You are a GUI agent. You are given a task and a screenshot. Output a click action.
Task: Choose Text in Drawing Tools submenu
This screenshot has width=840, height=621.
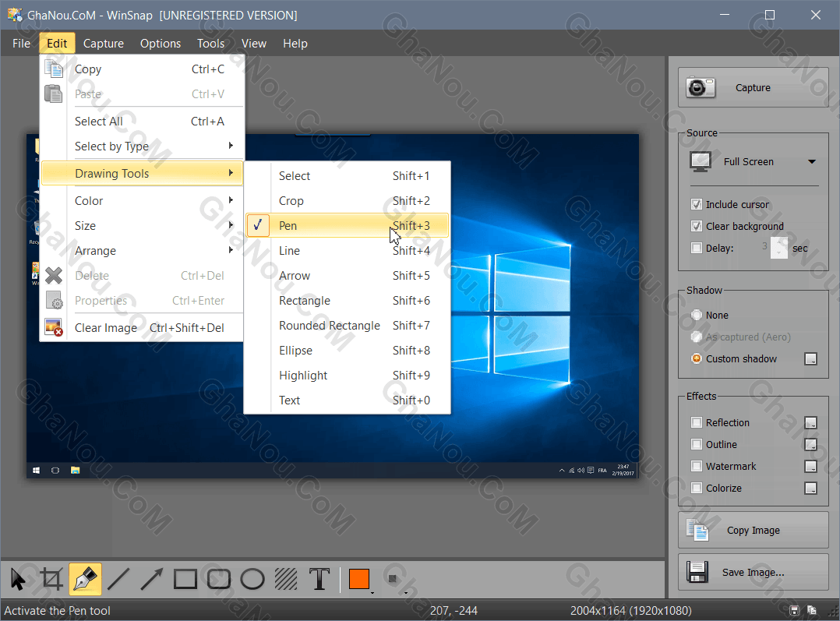coord(348,400)
